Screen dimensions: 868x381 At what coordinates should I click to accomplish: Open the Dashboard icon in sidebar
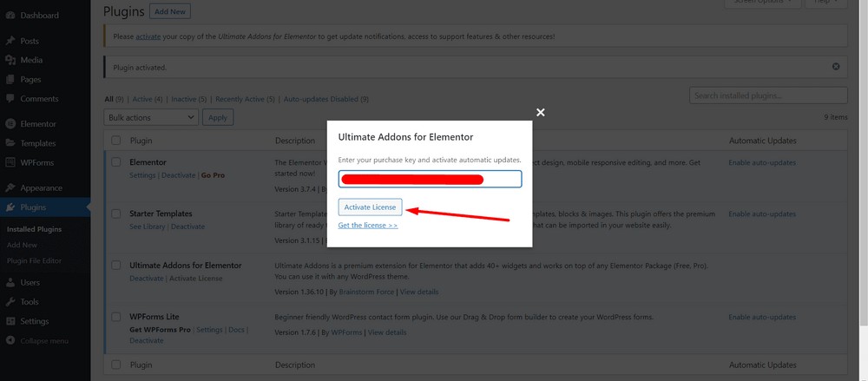coord(10,16)
